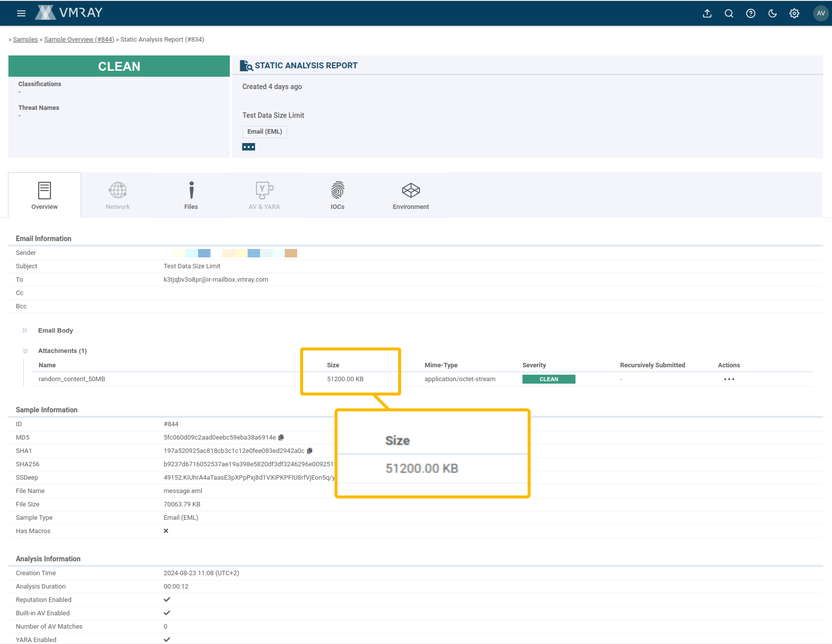Click the file size 70063.79 KB
The height and width of the screenshot is (644, 832).
(x=182, y=504)
